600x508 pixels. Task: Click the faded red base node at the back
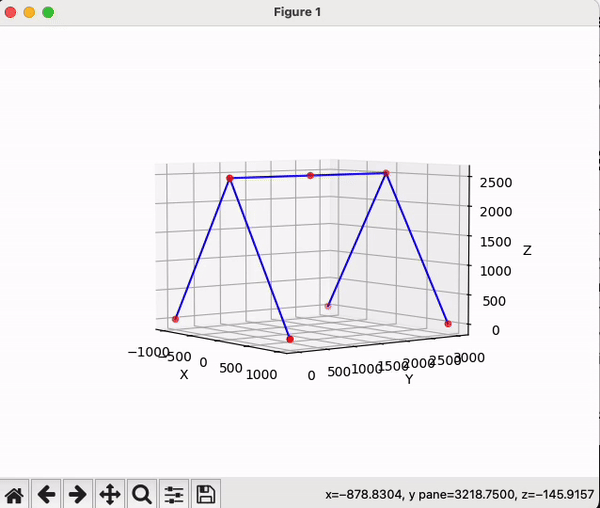(x=328, y=306)
